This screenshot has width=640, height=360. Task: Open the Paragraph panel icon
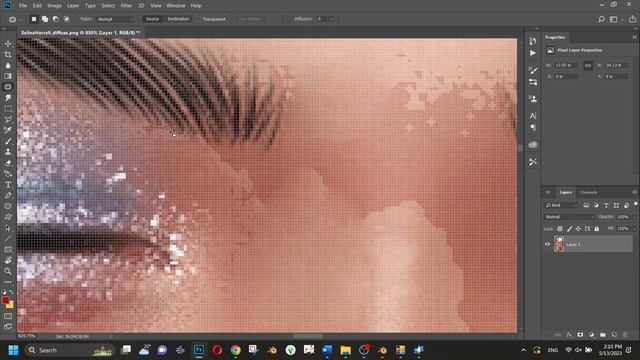533,128
